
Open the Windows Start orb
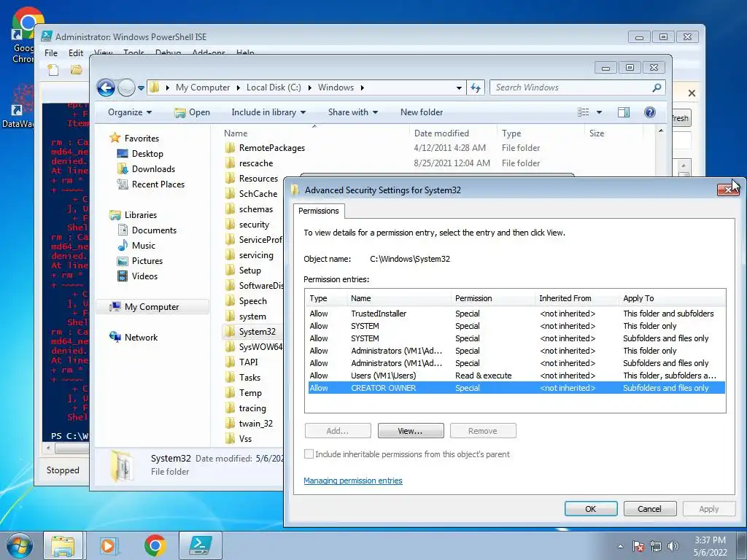click(x=19, y=545)
